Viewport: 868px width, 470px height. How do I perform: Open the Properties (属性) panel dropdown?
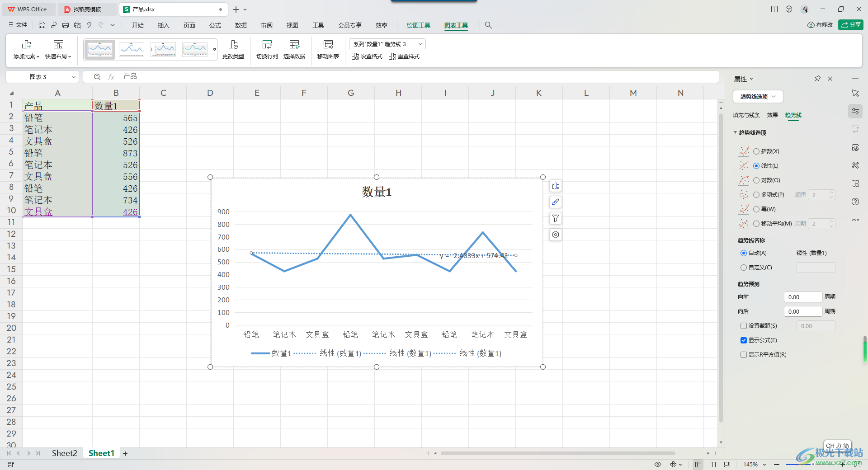pos(744,79)
